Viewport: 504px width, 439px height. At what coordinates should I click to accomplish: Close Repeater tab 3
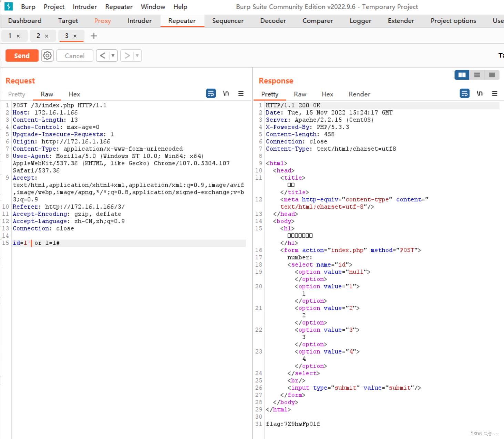coord(75,36)
